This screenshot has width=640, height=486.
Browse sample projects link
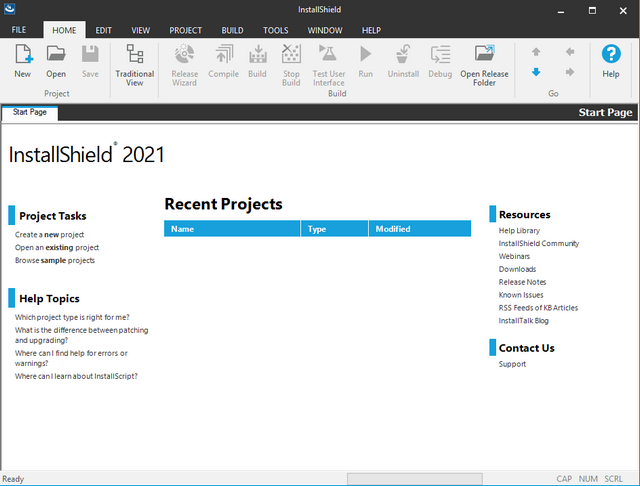(54, 261)
